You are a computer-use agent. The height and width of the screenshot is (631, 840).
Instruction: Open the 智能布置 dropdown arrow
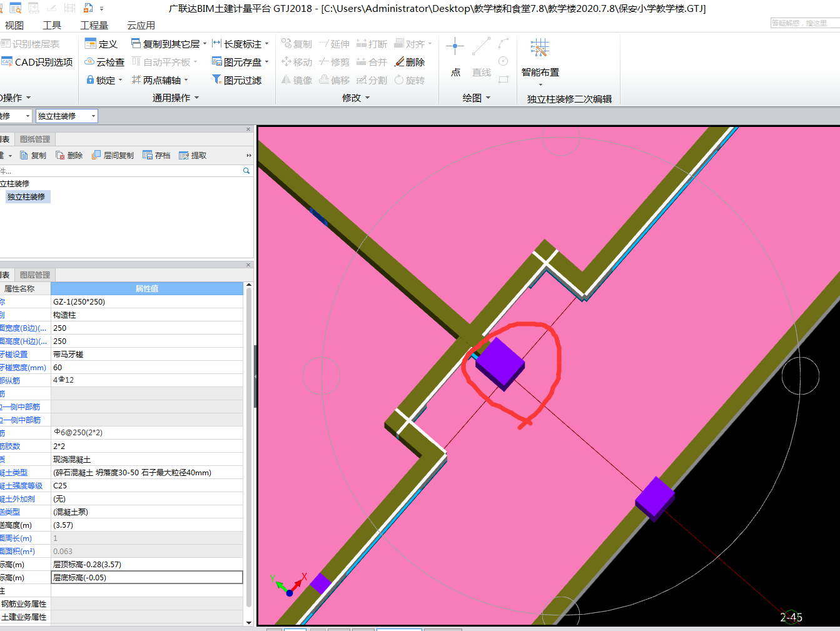pyautogui.click(x=540, y=84)
